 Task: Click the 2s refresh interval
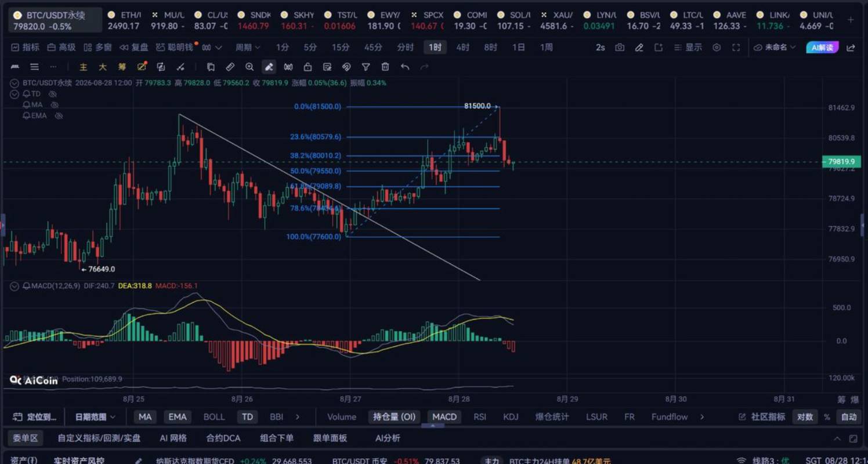pyautogui.click(x=601, y=48)
